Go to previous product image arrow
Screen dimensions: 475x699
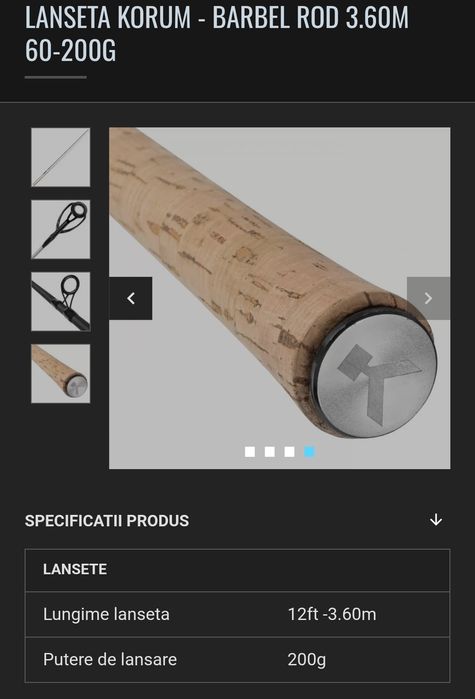coord(131,298)
